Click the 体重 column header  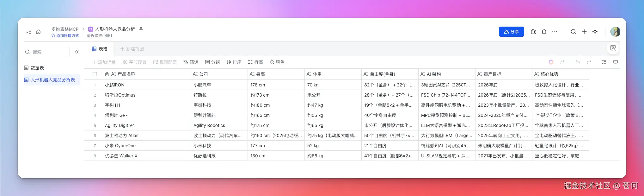[333, 74]
